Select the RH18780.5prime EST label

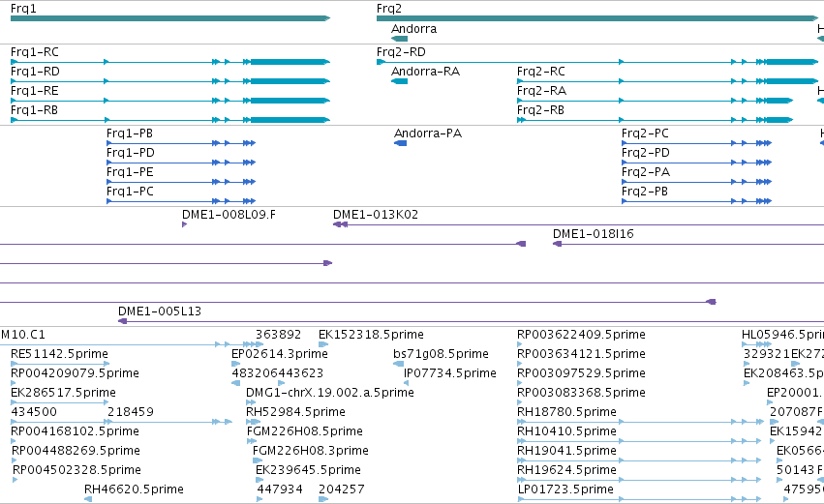coord(566,412)
